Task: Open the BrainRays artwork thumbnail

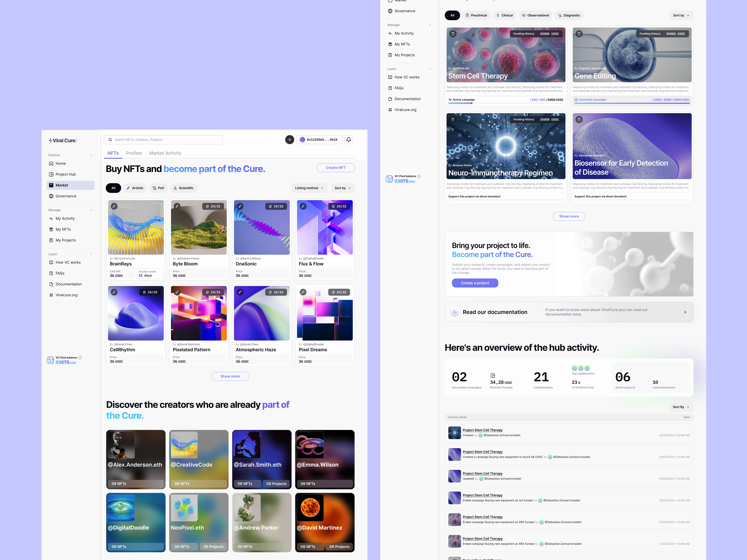Action: coord(136,227)
